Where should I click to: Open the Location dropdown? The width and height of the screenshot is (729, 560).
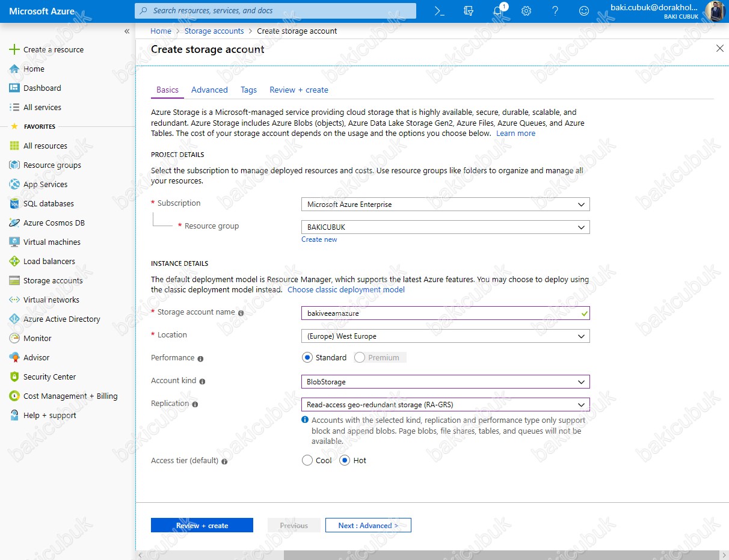445,336
